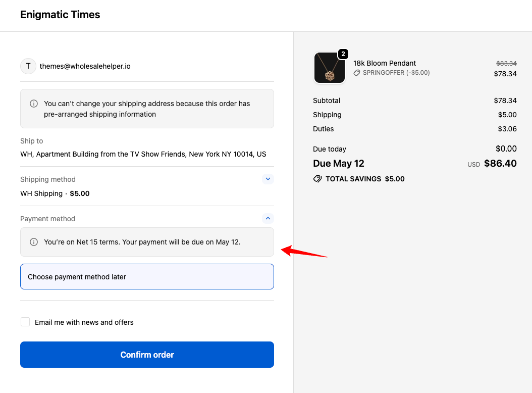Screen dimensions: 532x393
Task: Click the quantity badge showing 2
Action: click(343, 54)
